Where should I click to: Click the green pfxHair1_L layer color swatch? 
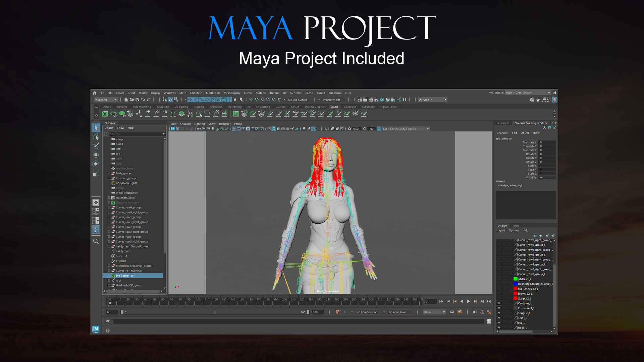pos(515,279)
